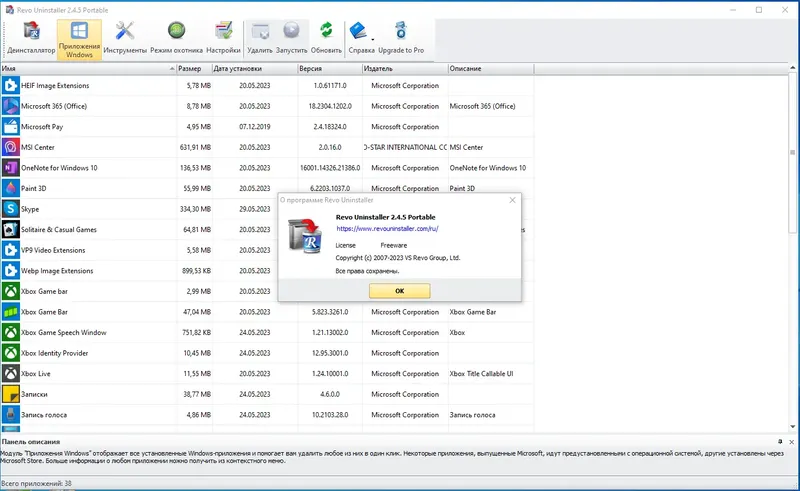Open the Справка help menu
This screenshot has width=800, height=491.
tap(361, 38)
